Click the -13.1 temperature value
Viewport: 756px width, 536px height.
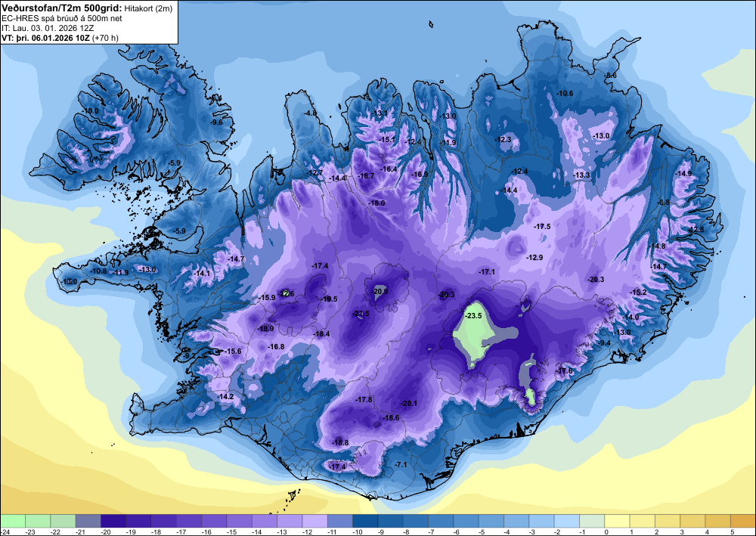380,113
